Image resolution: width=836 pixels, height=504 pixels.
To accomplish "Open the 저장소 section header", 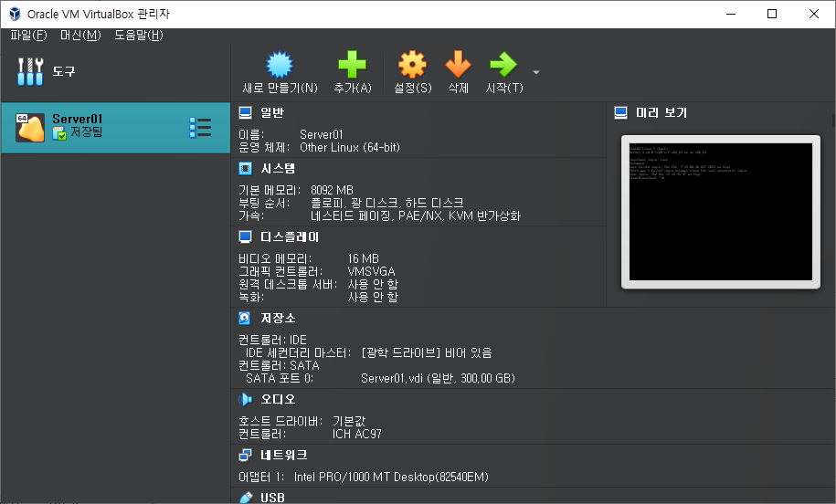I will click(x=278, y=318).
